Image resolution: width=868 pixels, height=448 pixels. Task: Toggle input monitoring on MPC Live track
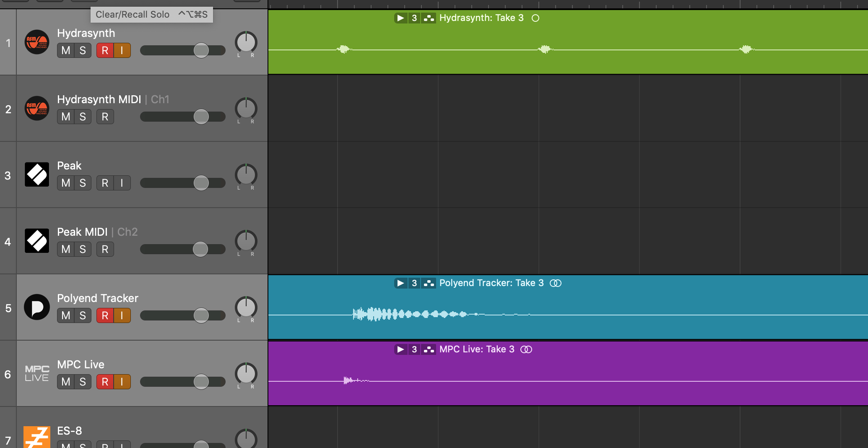pos(122,382)
